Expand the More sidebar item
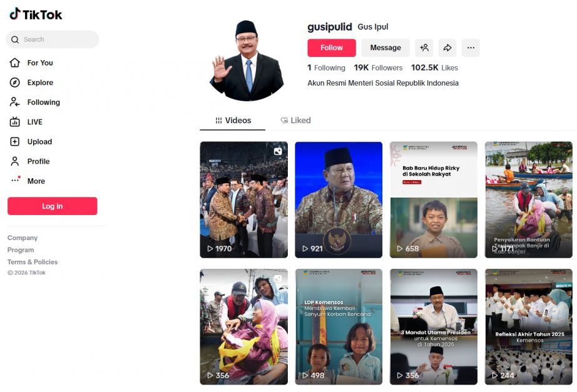 tap(36, 181)
